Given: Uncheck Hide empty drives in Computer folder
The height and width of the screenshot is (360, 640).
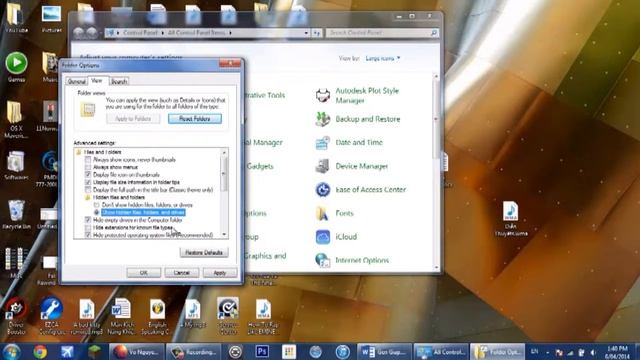Looking at the screenshot, I should click(88, 220).
